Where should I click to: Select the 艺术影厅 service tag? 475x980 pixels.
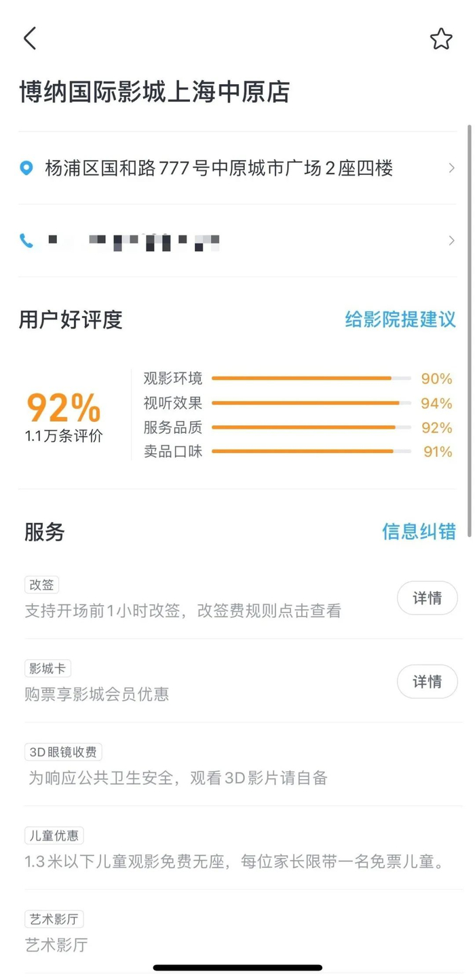54,918
